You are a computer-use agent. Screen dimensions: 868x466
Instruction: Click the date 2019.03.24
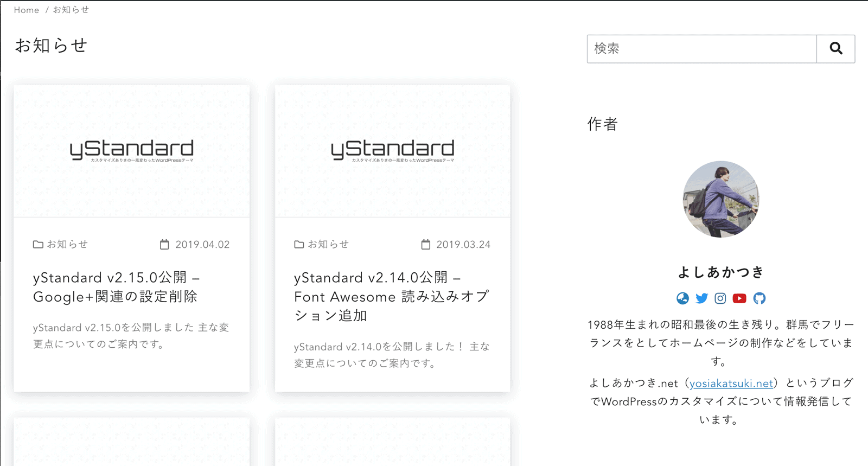463,245
